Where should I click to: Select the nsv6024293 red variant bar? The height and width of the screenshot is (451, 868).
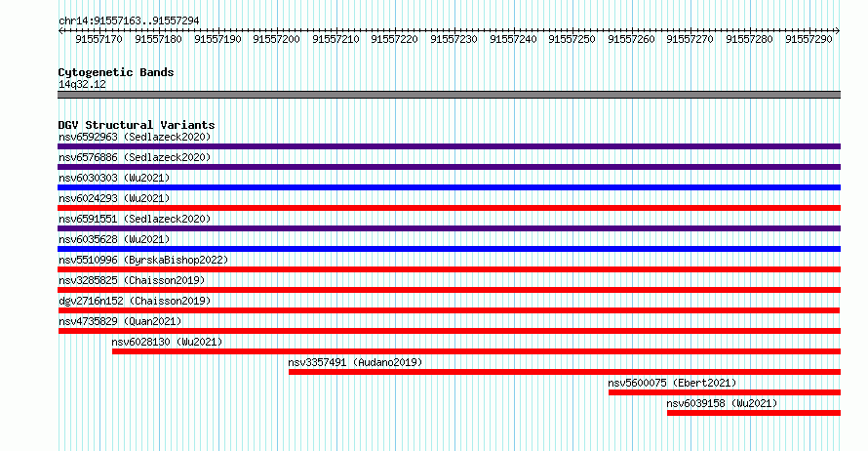[x=449, y=208]
